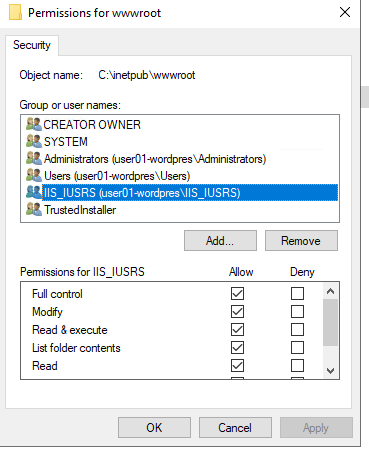The height and width of the screenshot is (449, 369).
Task: Click the Administrators group icon
Action: coord(34,158)
